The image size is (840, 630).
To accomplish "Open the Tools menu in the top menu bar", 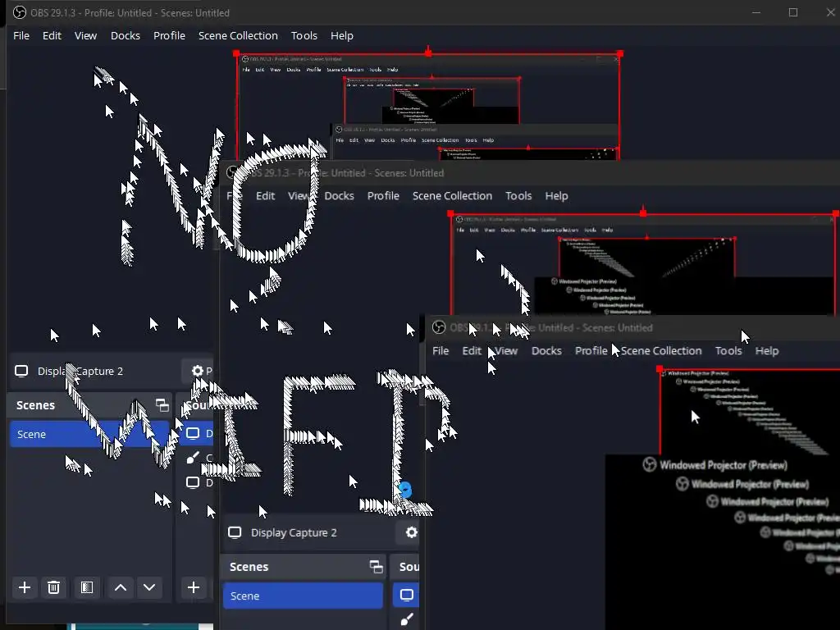I will 304,35.
